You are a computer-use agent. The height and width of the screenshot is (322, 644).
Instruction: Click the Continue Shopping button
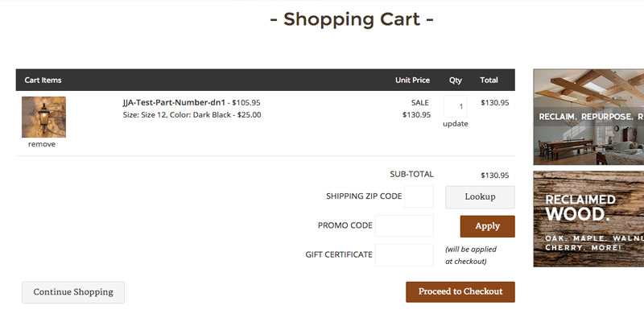point(73,292)
